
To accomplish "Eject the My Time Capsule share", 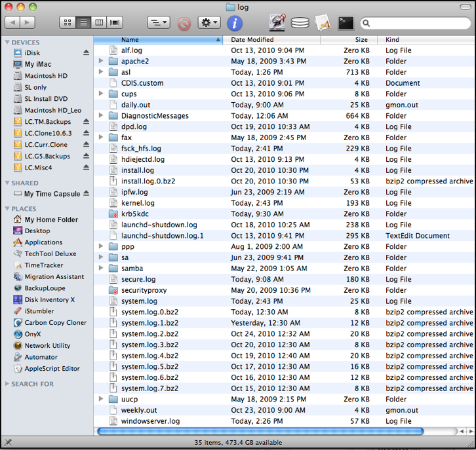I will point(86,194).
